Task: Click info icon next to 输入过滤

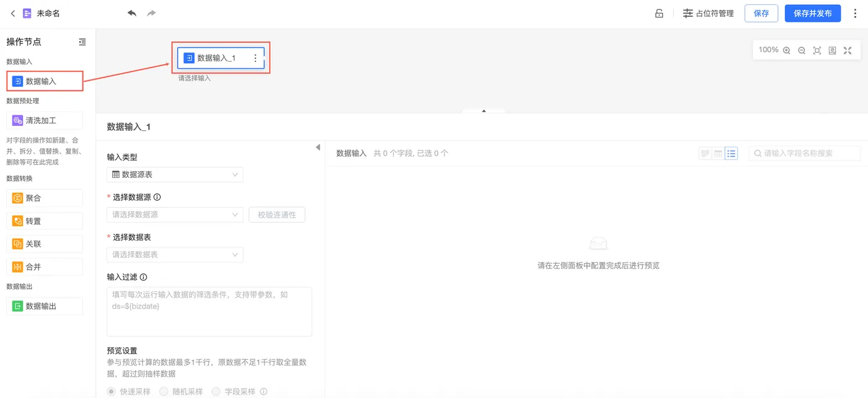Action: pyautogui.click(x=143, y=277)
